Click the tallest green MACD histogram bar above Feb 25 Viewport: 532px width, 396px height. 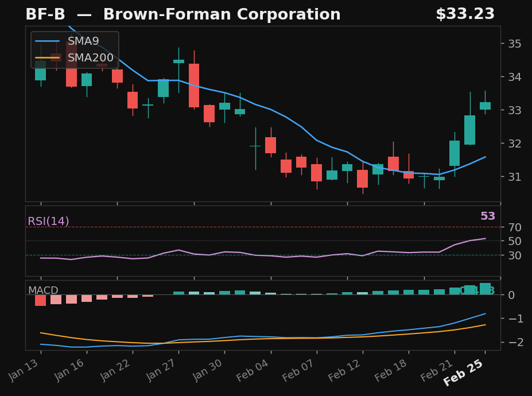pyautogui.click(x=485, y=289)
